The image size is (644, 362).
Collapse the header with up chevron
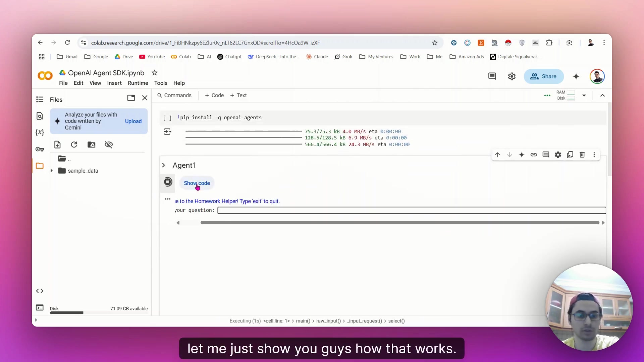point(602,96)
